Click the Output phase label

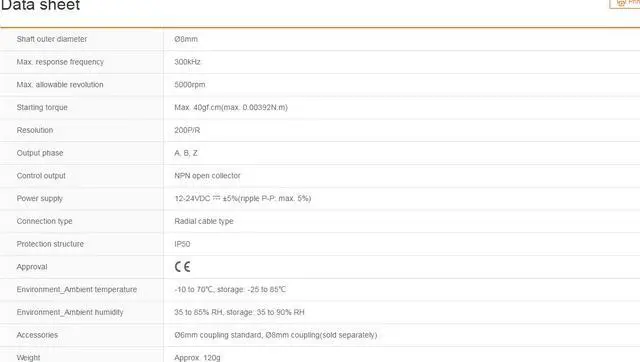point(40,153)
